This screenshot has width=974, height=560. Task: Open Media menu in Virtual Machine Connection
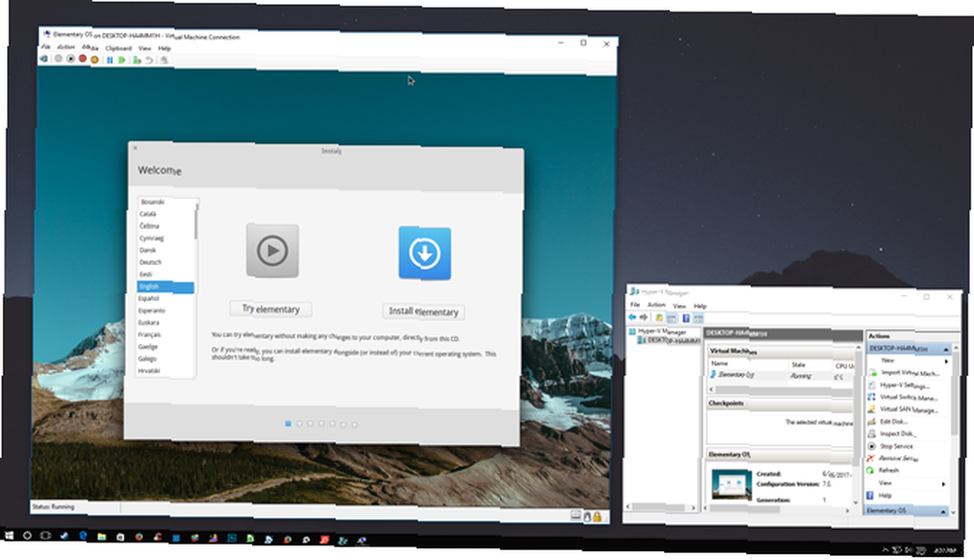tap(90, 48)
